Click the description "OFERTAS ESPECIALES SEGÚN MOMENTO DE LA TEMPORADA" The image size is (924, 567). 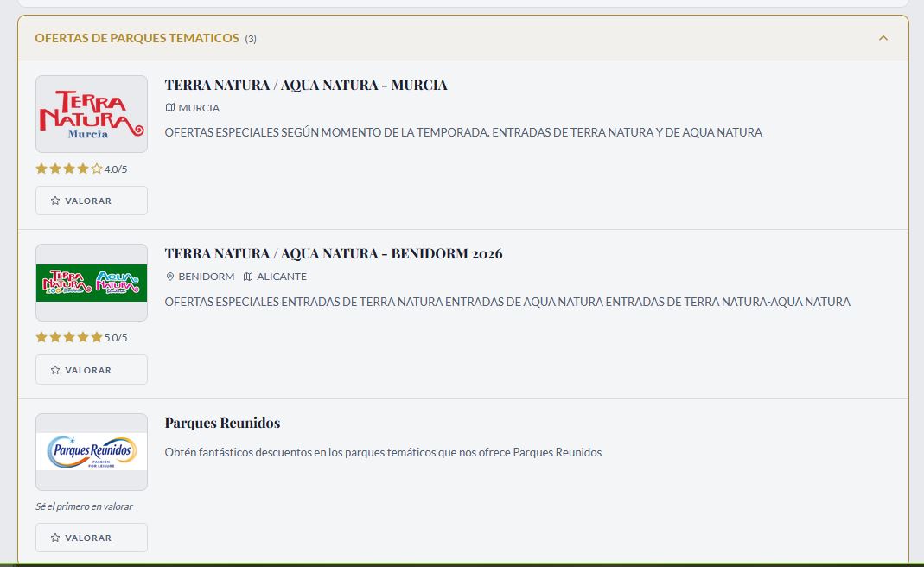[463, 132]
